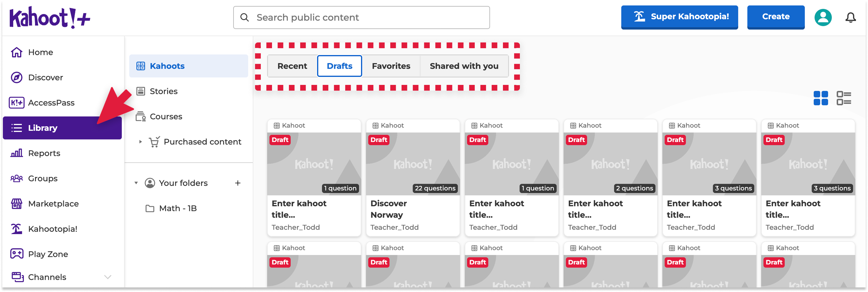Screen dimensions: 868x292
Task: Select the Favorites tab
Action: point(391,66)
